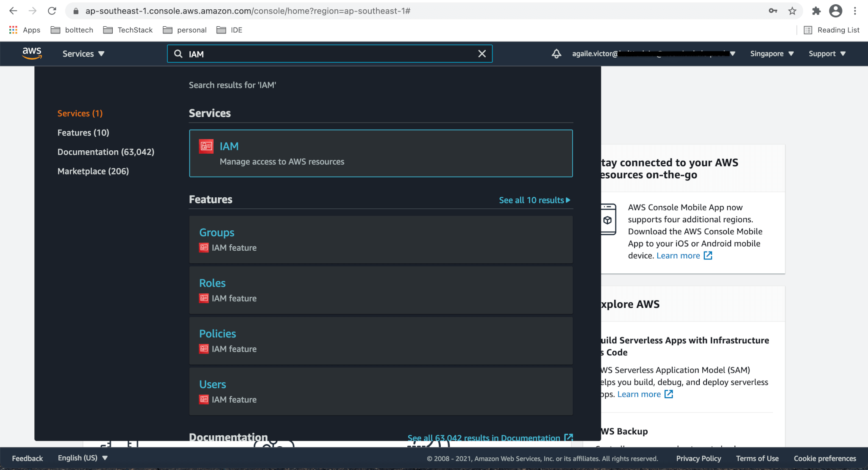This screenshot has height=470, width=868.
Task: Open the Singapore region dropdown
Action: pos(771,54)
